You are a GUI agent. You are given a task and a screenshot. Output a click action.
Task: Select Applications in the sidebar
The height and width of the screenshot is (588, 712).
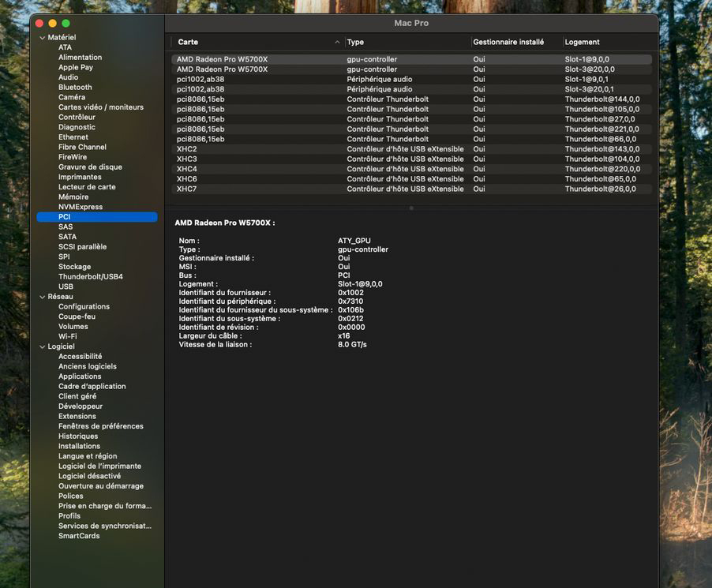click(x=80, y=376)
